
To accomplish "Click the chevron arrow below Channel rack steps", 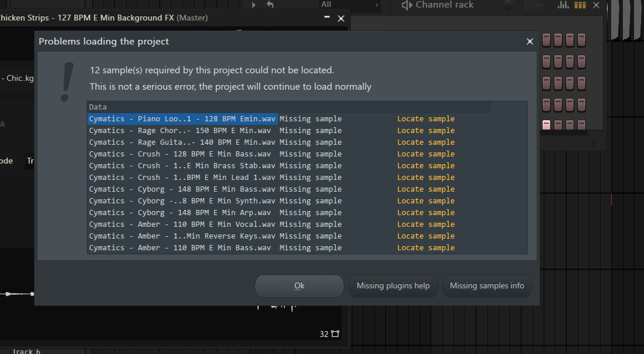I will 592,144.
